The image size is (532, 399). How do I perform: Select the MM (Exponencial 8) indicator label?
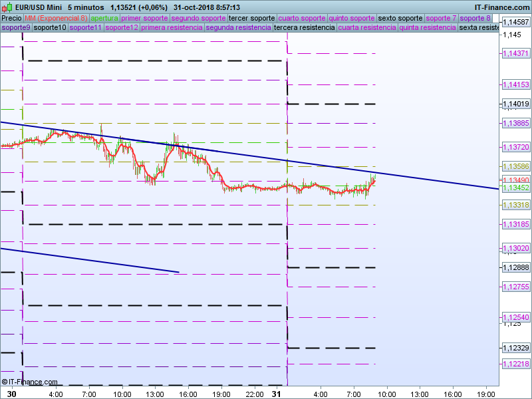[x=56, y=18]
